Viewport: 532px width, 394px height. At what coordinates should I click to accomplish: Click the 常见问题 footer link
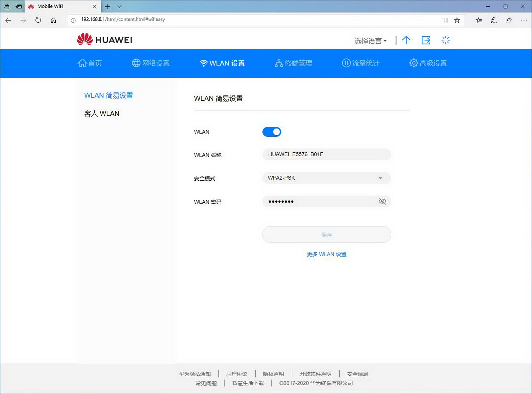(x=206, y=383)
